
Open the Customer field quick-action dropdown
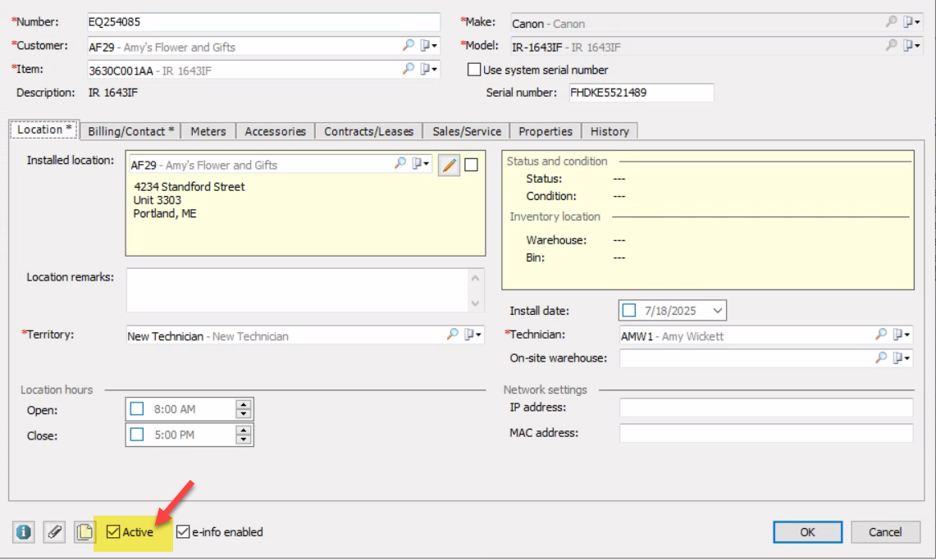pos(428,45)
